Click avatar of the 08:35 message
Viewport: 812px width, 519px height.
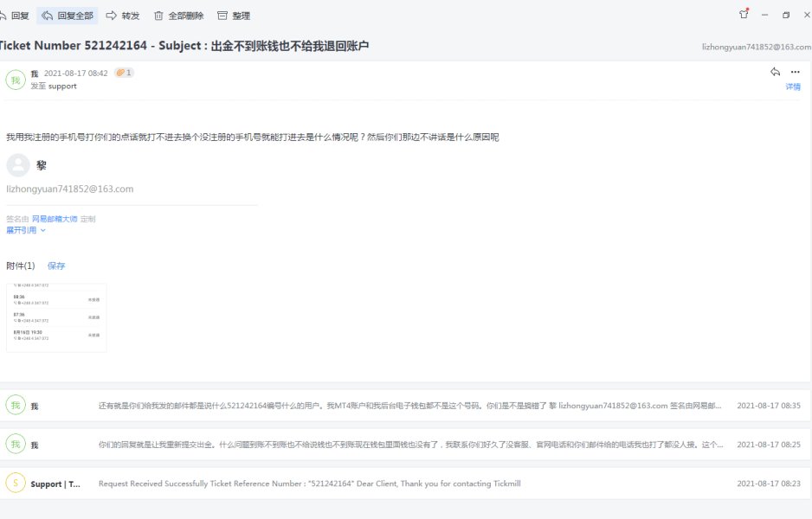tap(16, 405)
